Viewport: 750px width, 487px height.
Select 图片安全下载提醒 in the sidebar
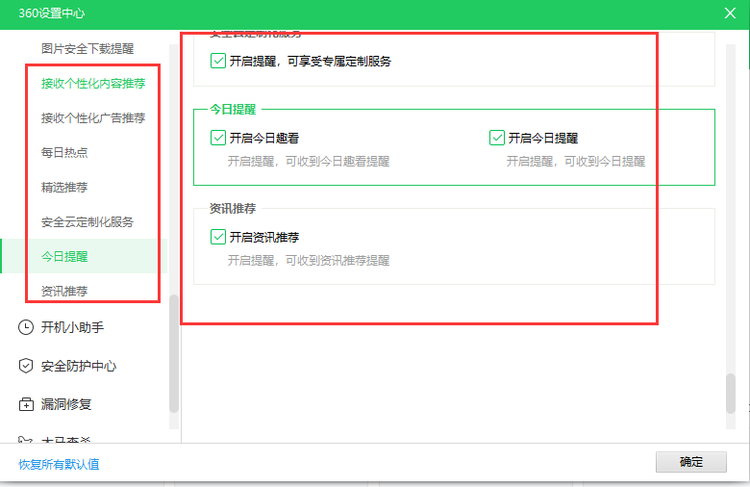click(87, 48)
